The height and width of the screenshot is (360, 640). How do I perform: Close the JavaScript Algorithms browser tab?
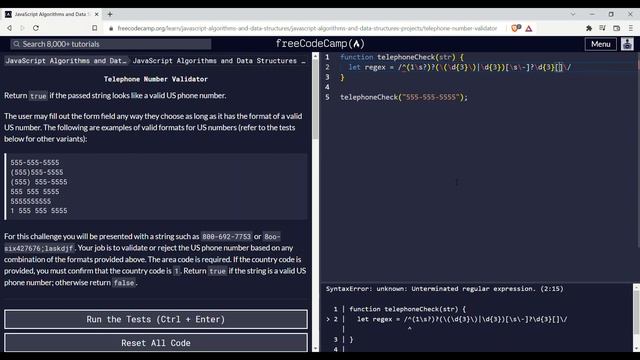[x=97, y=14]
